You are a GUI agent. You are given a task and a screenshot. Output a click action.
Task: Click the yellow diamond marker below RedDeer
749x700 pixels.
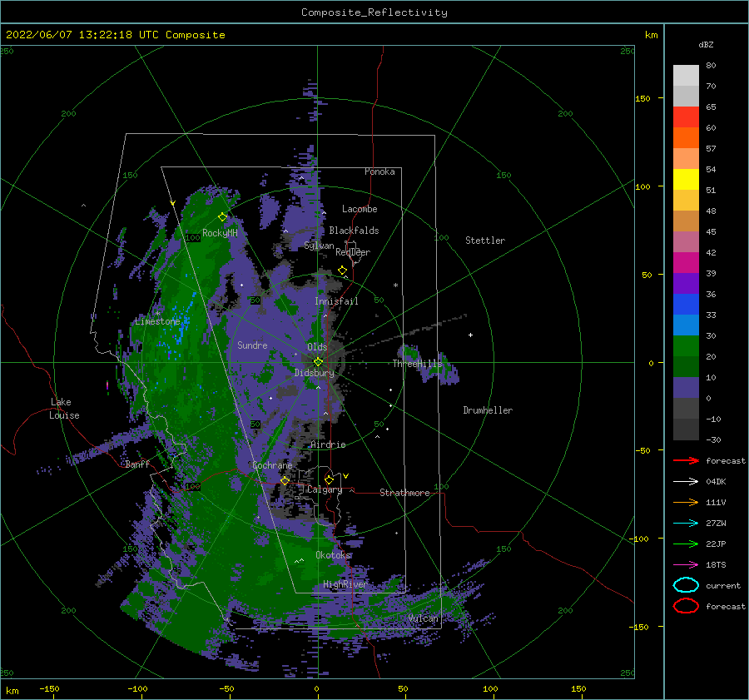click(342, 271)
